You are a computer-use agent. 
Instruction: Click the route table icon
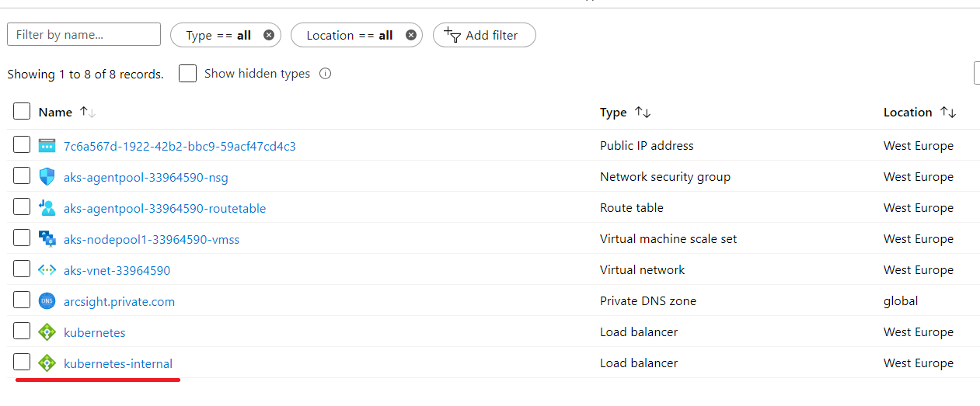(47, 208)
